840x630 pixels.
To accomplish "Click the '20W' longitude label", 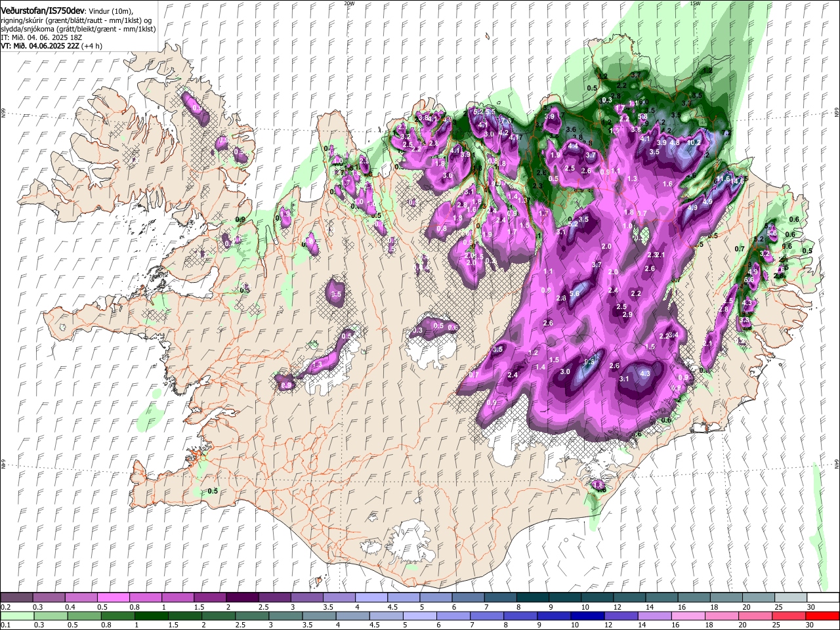I will (349, 4).
